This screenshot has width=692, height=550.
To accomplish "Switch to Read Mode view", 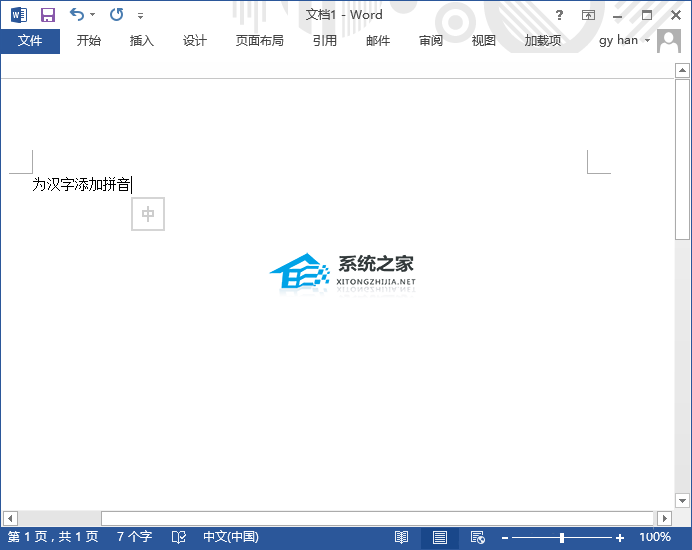I will 401,537.
